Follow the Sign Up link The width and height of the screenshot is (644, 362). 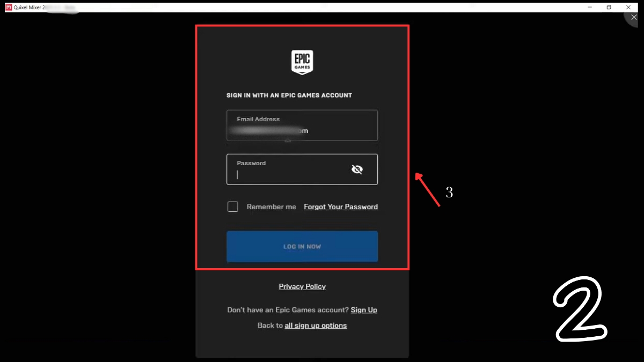pos(364,310)
